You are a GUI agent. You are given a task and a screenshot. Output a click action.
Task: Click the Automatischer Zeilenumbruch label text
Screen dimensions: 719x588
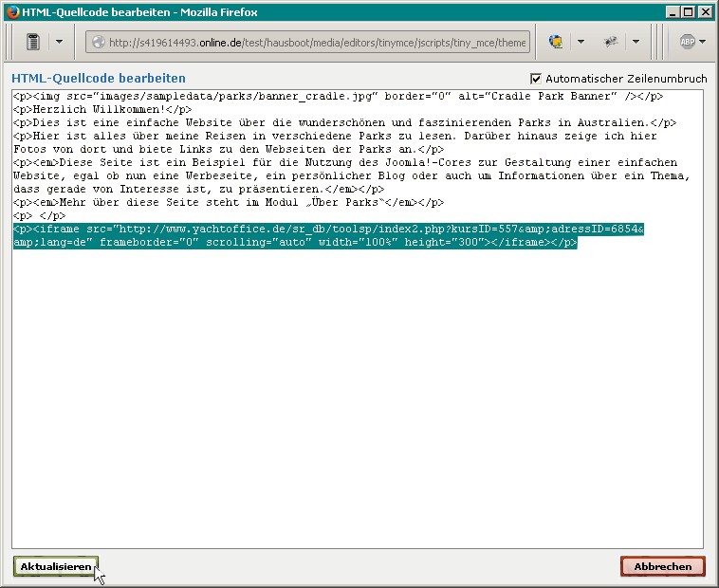pos(626,78)
